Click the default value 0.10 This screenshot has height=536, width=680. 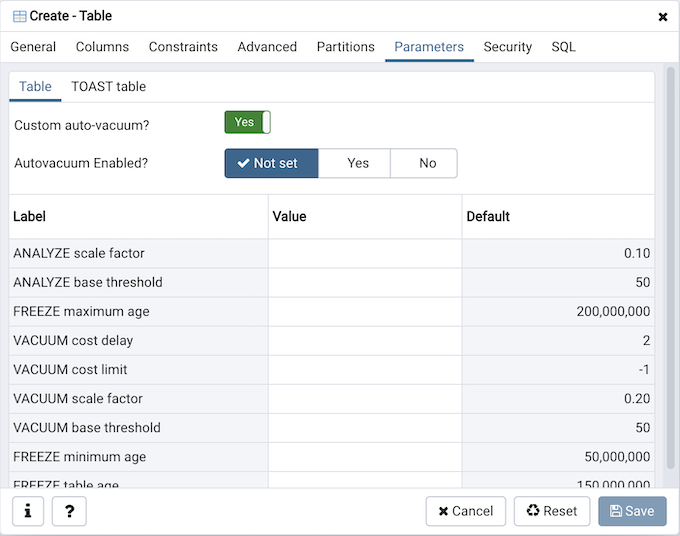(x=637, y=253)
